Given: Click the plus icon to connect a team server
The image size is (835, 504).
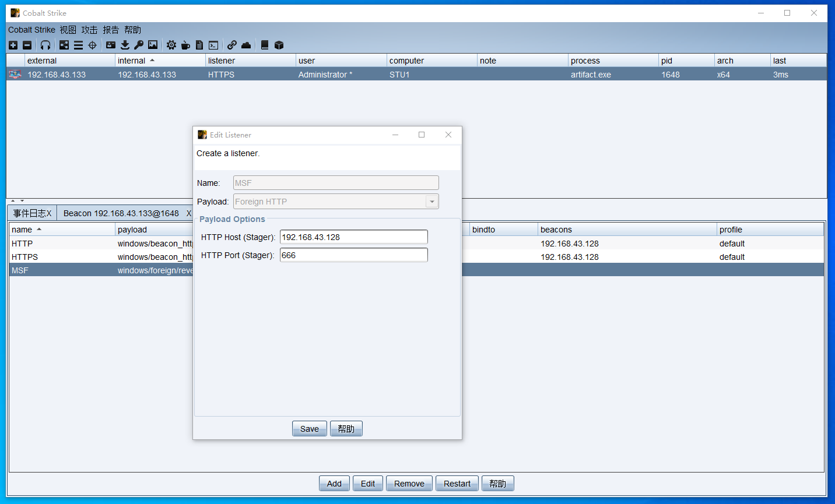Looking at the screenshot, I should (x=13, y=45).
